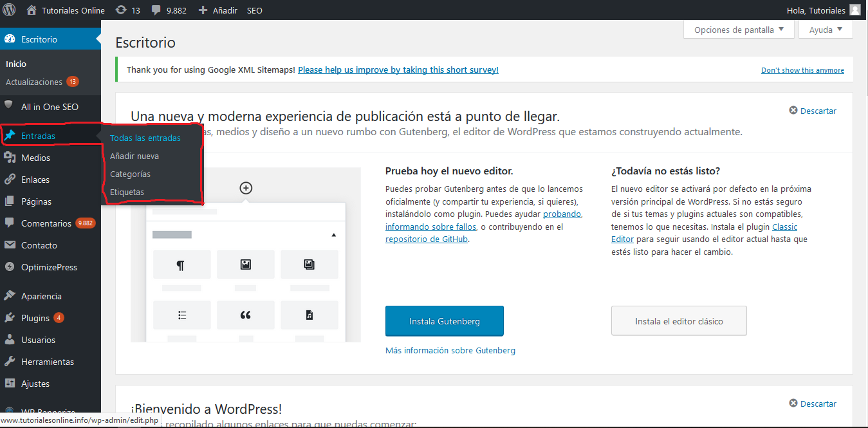The image size is (868, 428).
Task: Click the Comentarios speech bubble icon
Action: click(10, 223)
